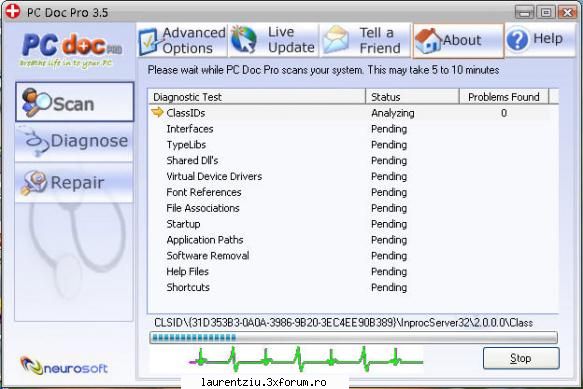
Task: Open the Live Update label
Action: [x=291, y=40]
